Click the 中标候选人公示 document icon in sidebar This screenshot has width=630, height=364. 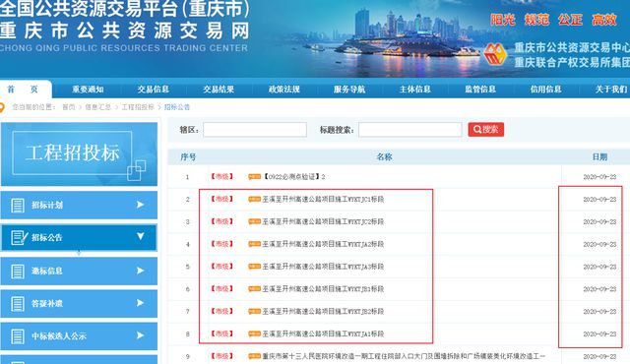coord(18,336)
